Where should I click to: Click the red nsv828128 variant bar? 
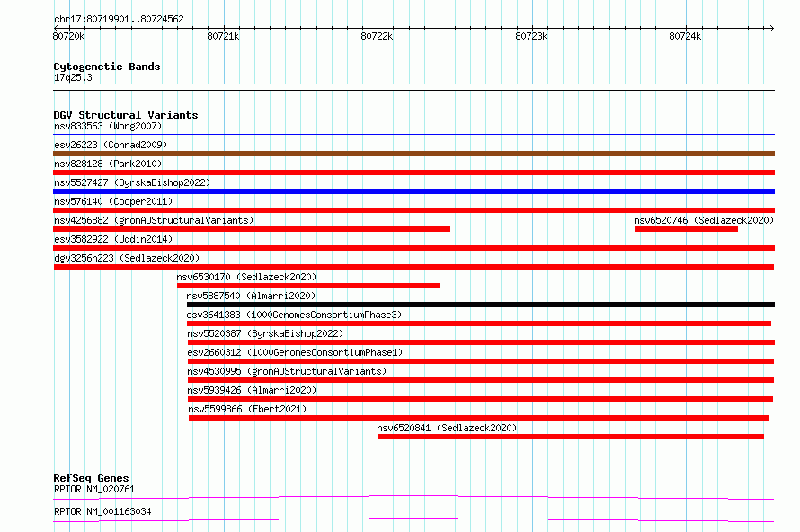[413, 173]
